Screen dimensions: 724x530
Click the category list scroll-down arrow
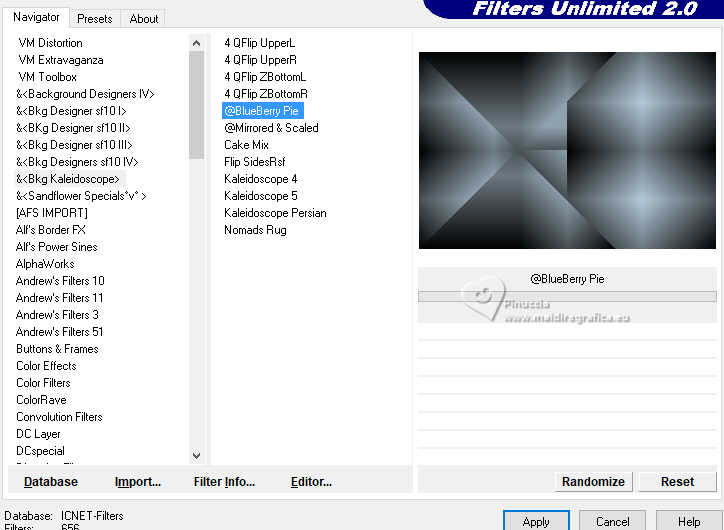pos(196,455)
